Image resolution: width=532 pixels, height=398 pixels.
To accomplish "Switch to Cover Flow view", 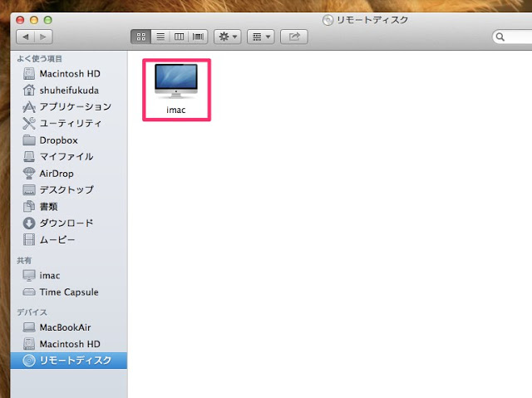I will click(x=198, y=37).
